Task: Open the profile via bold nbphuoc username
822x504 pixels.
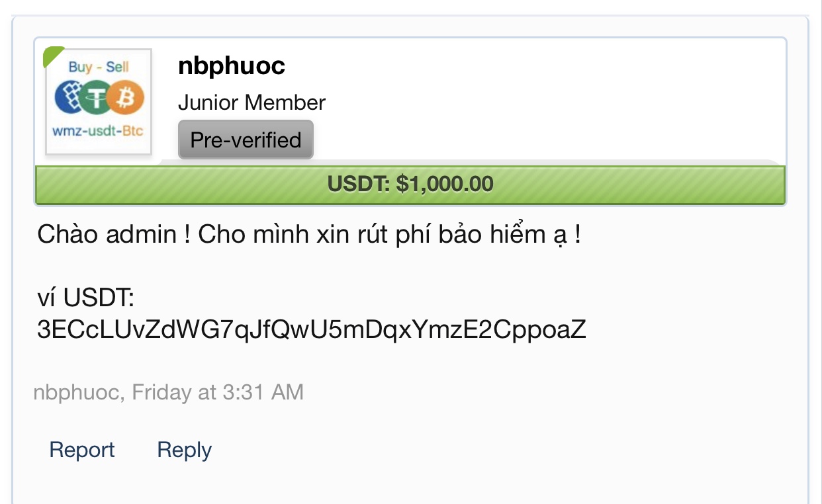Action: pyautogui.click(x=232, y=65)
